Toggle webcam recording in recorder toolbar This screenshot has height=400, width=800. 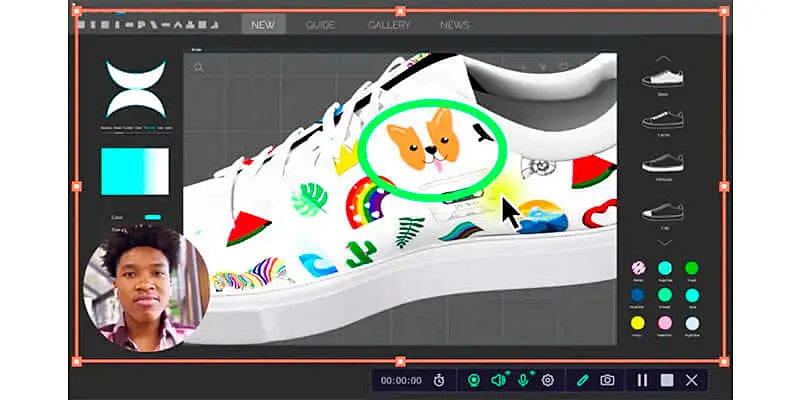[474, 380]
